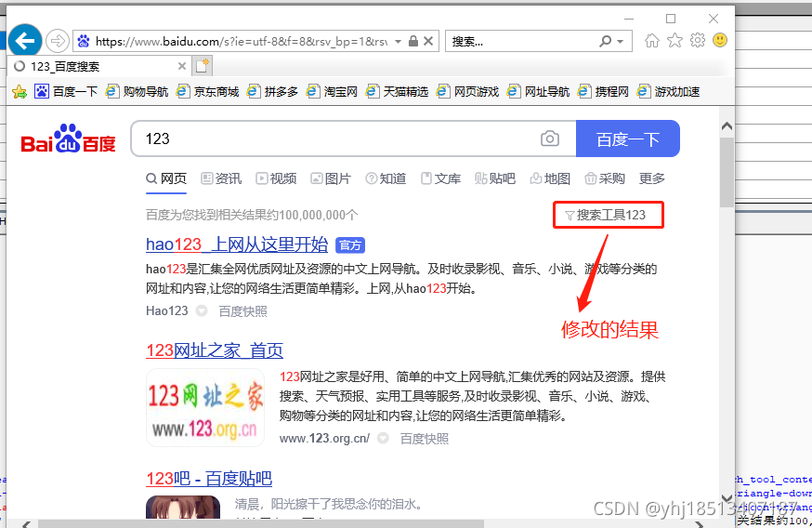This screenshot has width=812, height=528.
Task: Open 百度一下 favorites bookmark
Action: coord(66,92)
